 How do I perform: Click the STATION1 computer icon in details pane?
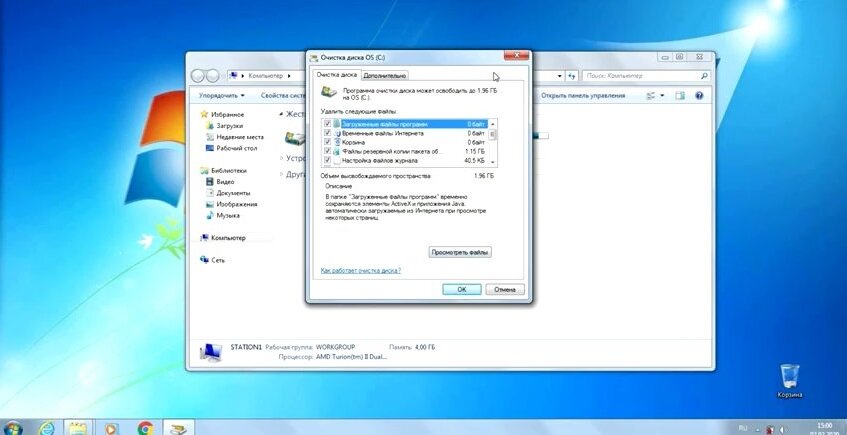211,352
